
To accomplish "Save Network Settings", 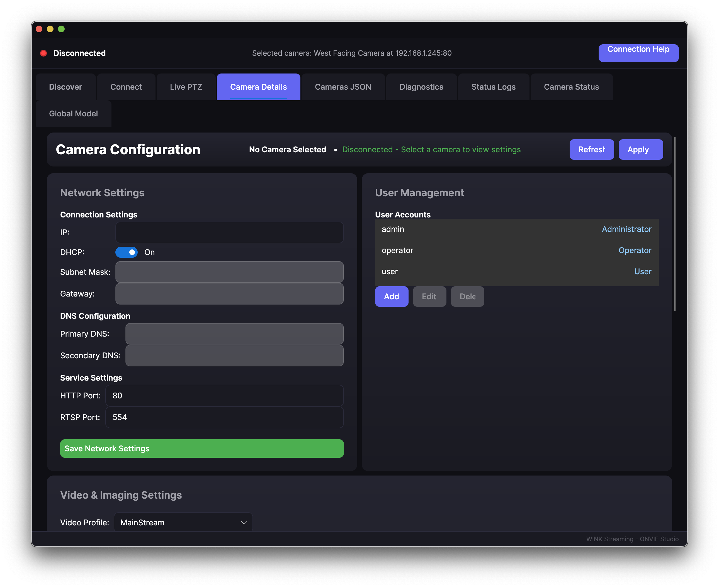I will coord(202,449).
